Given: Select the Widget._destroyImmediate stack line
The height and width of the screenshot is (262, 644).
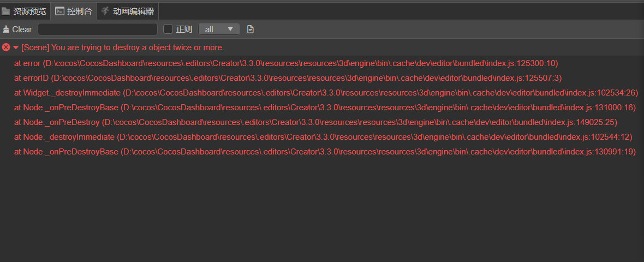Looking at the screenshot, I should (326, 93).
